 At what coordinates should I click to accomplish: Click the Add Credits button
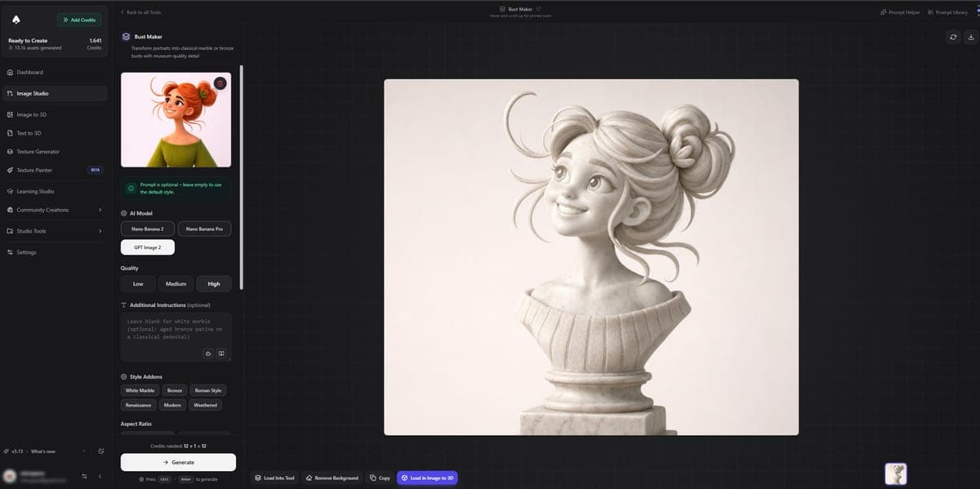[x=79, y=20]
